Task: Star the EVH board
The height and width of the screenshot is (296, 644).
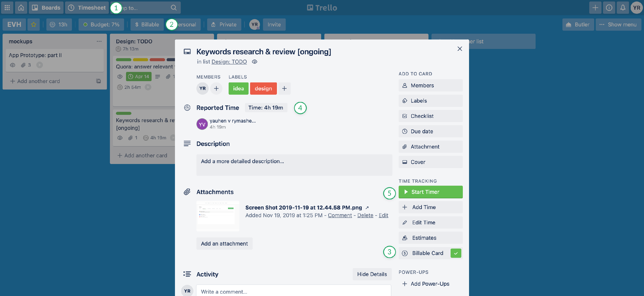Action: click(33, 24)
